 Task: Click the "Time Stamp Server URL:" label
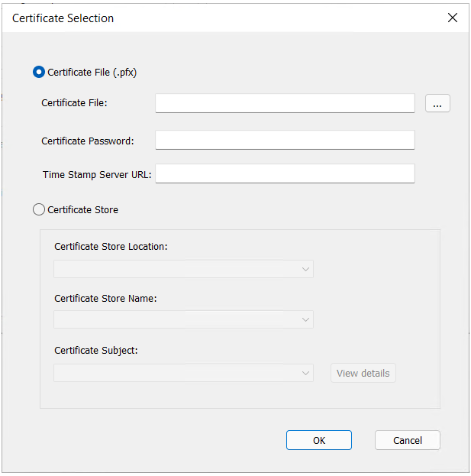[97, 174]
